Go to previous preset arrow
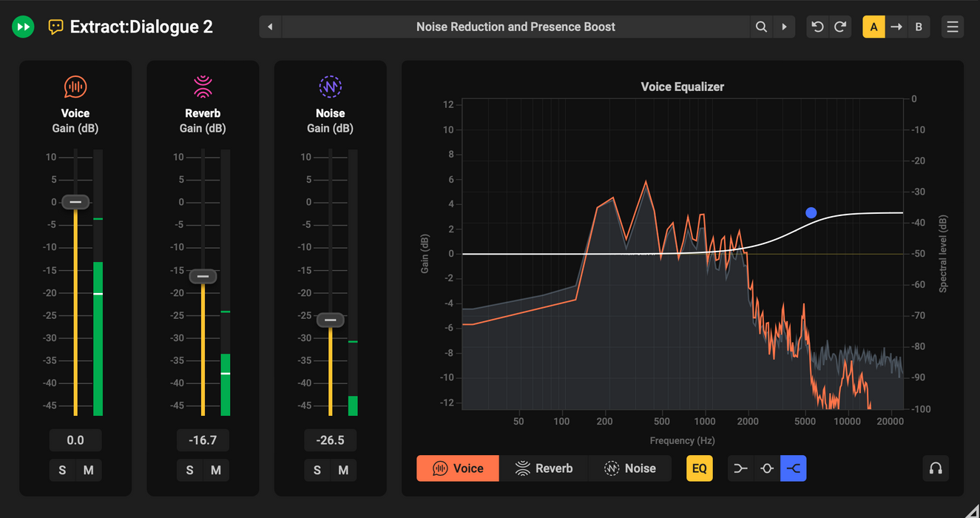 (x=270, y=27)
